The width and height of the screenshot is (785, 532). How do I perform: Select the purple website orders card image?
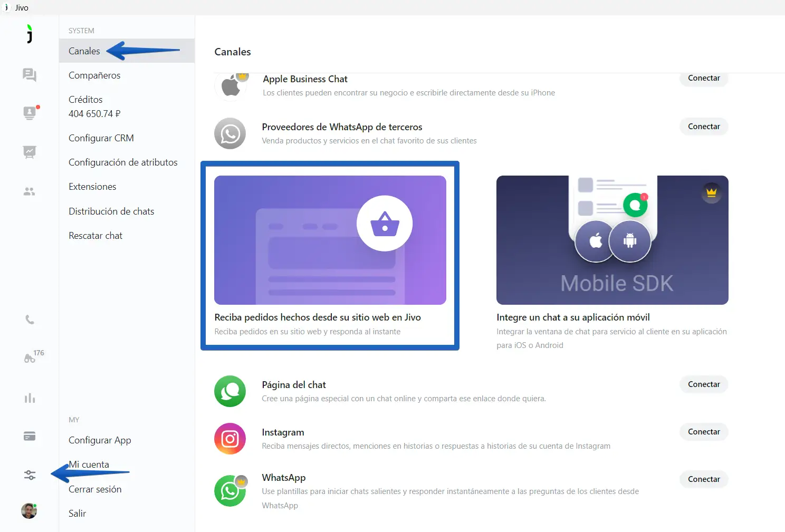click(x=330, y=240)
